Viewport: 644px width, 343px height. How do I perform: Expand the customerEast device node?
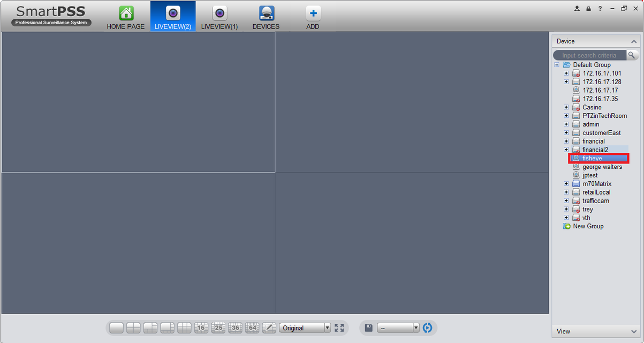pyautogui.click(x=566, y=133)
